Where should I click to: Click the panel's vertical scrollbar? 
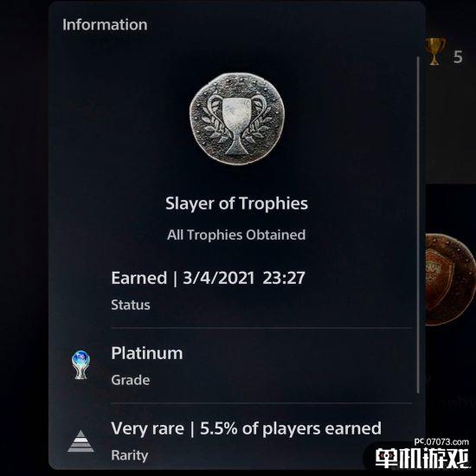pos(418,225)
